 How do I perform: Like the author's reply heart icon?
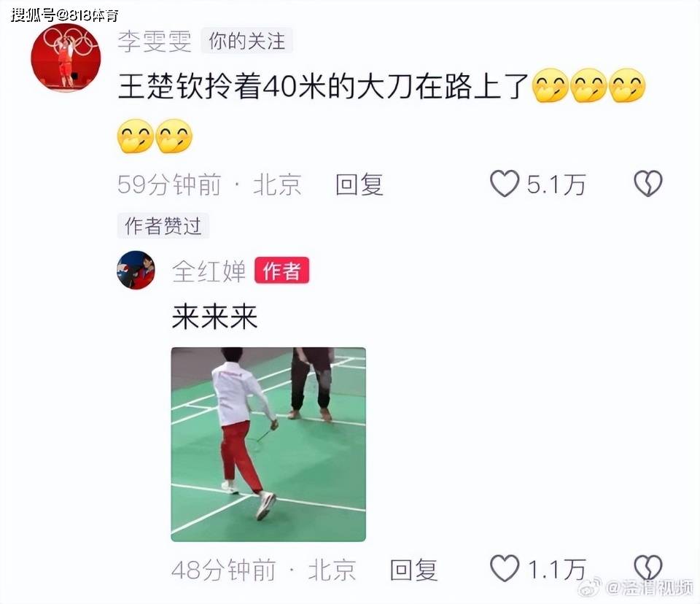[505, 568]
